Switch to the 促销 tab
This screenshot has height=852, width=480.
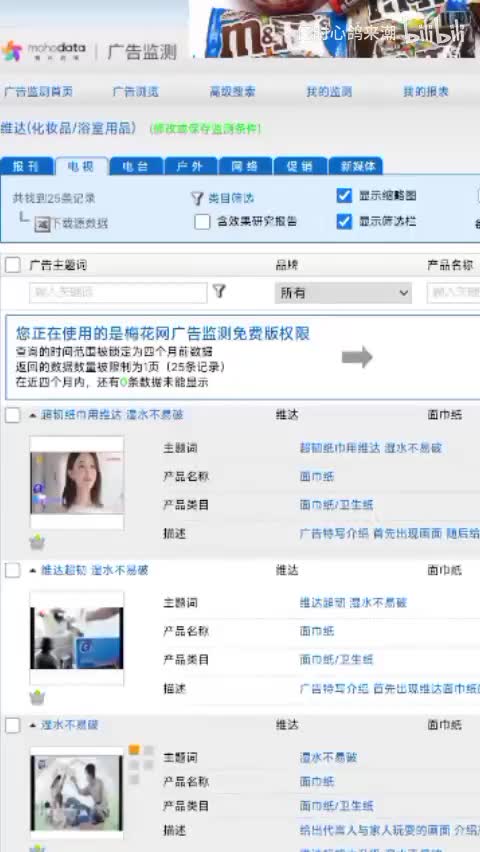[x=301, y=166]
